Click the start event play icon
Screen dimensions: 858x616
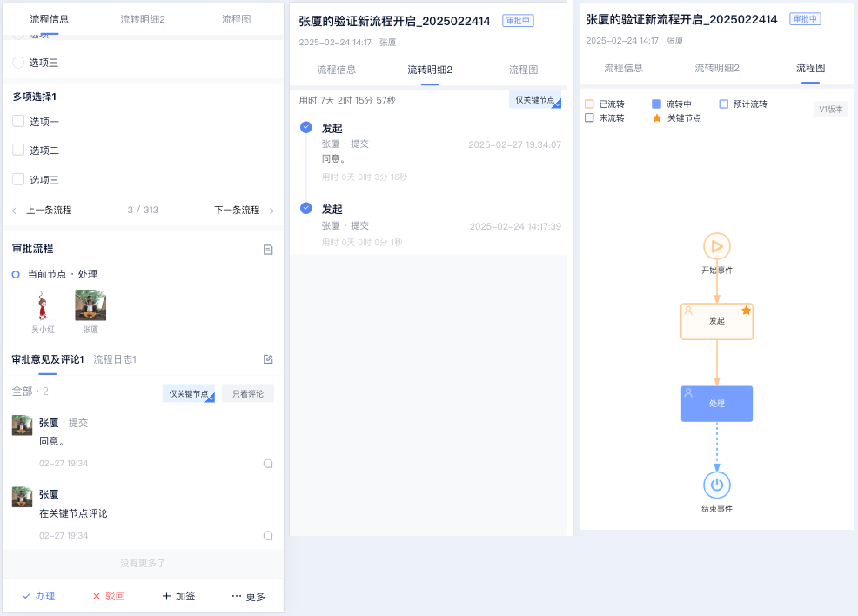tap(717, 246)
